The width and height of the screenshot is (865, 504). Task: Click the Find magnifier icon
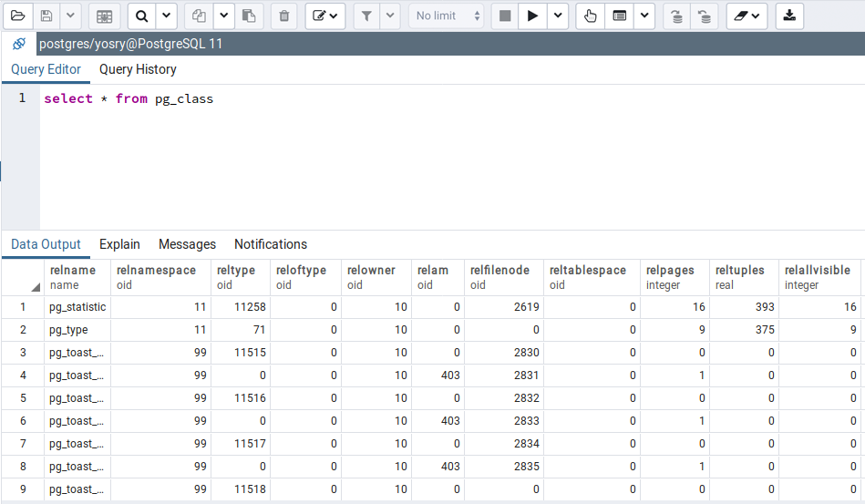(141, 15)
